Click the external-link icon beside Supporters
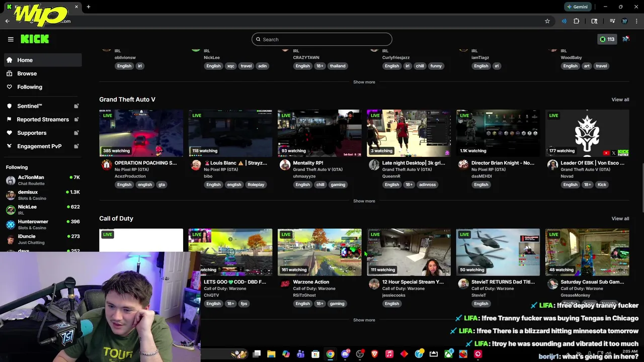 76,133
